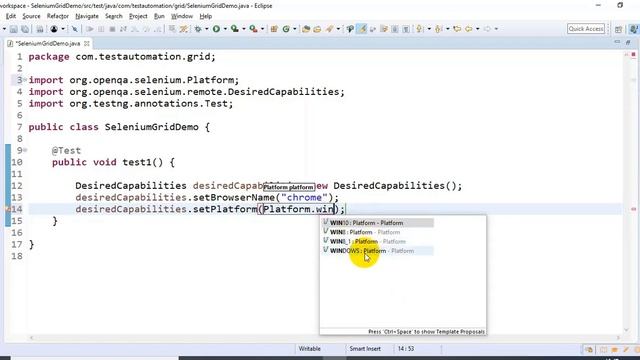Select WIN10 proposal in content assist

(x=378, y=223)
